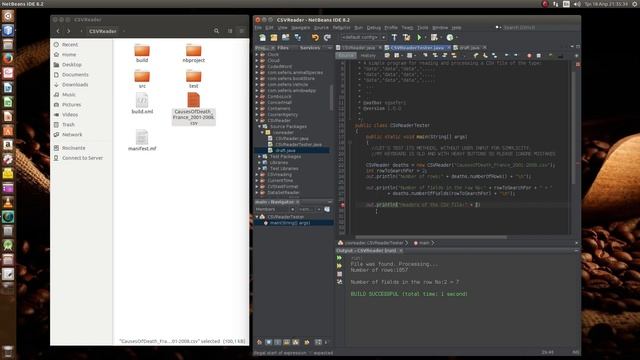
Task: Click the editor horizontal scrollbar
Action: (x=431, y=237)
